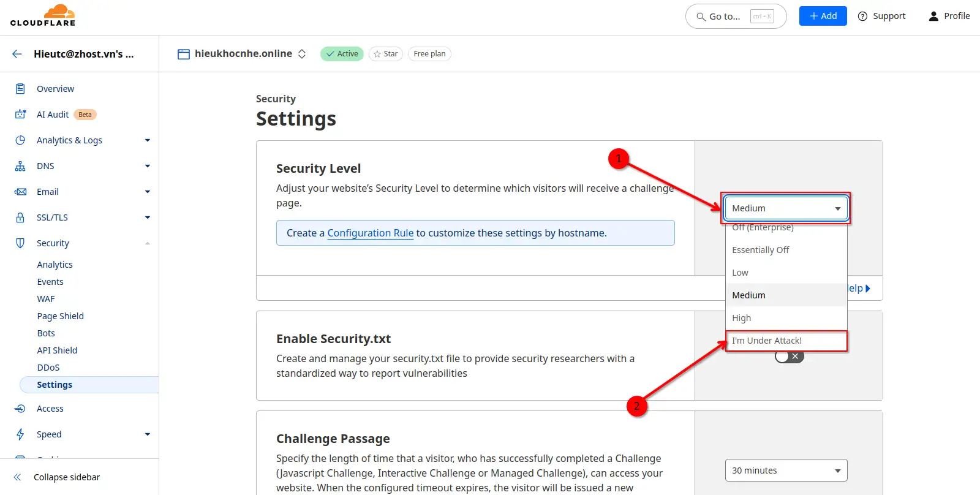
Task: Open the 30 minutes Challenge Passage dropdown
Action: pyautogui.click(x=786, y=470)
